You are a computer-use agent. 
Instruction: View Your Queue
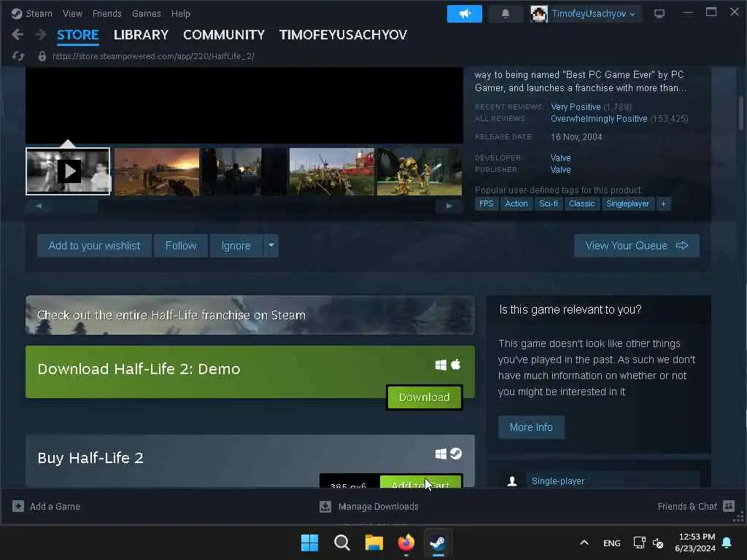636,246
